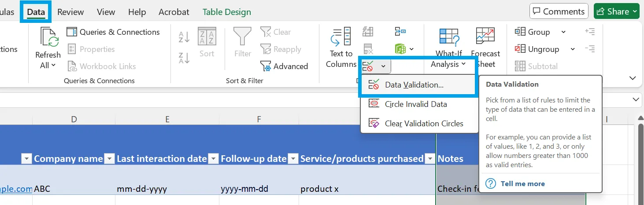Select the cell containing mm-dd-yyyy
Screen dimensions: 644x205
pyautogui.click(x=167, y=180)
